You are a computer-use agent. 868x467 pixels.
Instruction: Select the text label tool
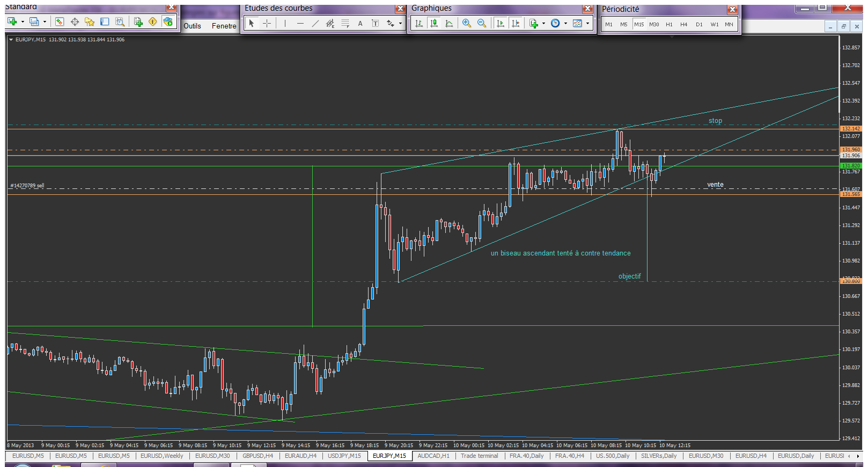pos(375,23)
